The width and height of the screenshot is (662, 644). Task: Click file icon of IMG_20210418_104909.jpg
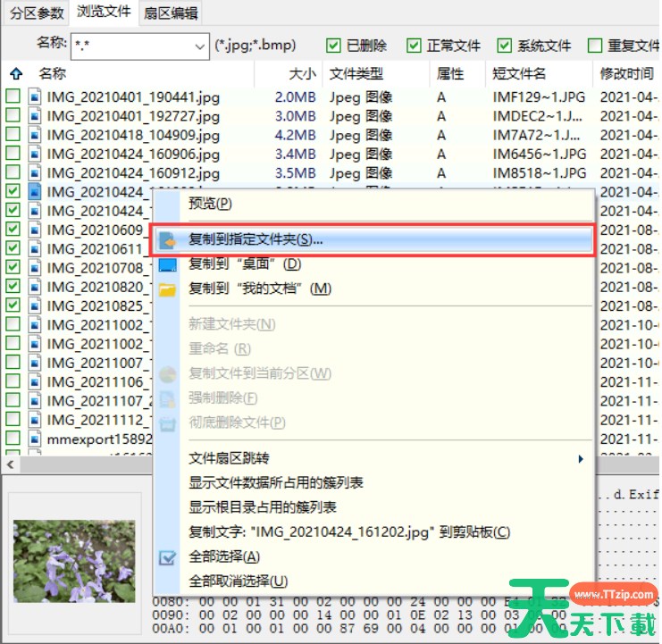pos(35,135)
